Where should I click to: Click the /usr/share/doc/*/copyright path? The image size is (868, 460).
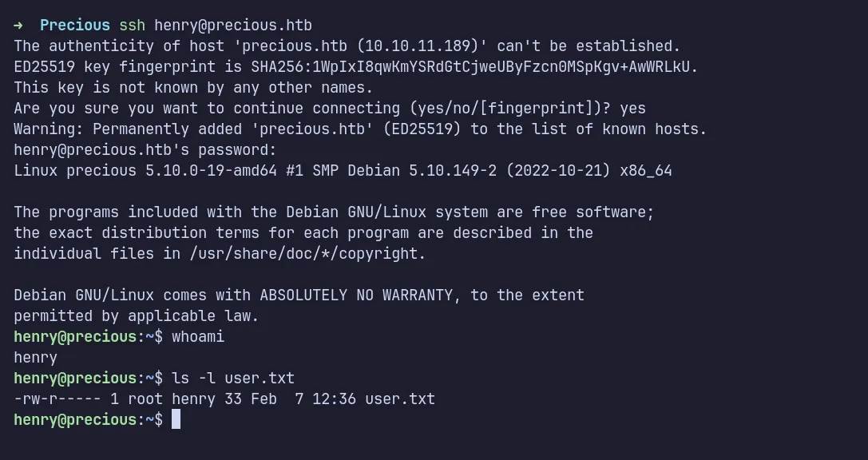click(x=307, y=254)
